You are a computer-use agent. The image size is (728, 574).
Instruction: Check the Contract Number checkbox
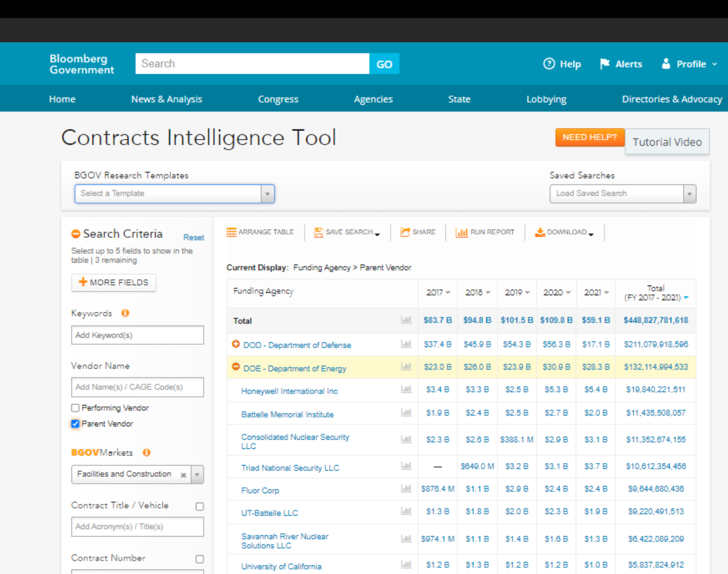pyautogui.click(x=200, y=559)
